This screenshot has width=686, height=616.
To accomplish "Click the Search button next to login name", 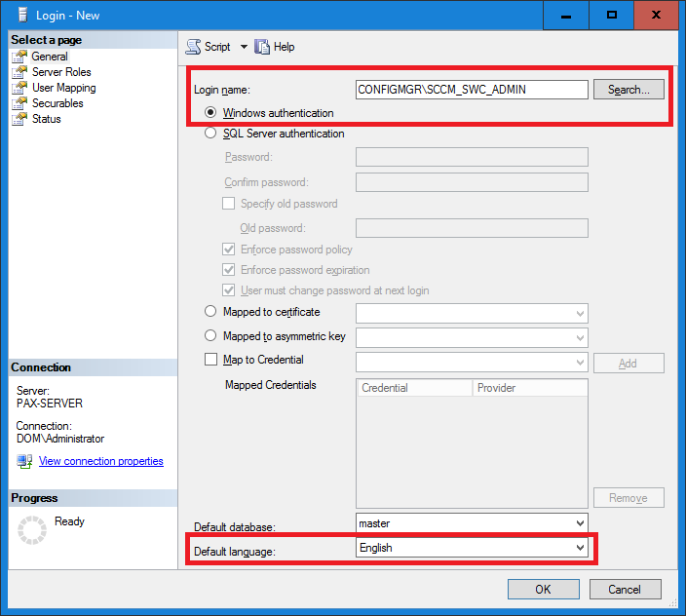I will point(629,90).
